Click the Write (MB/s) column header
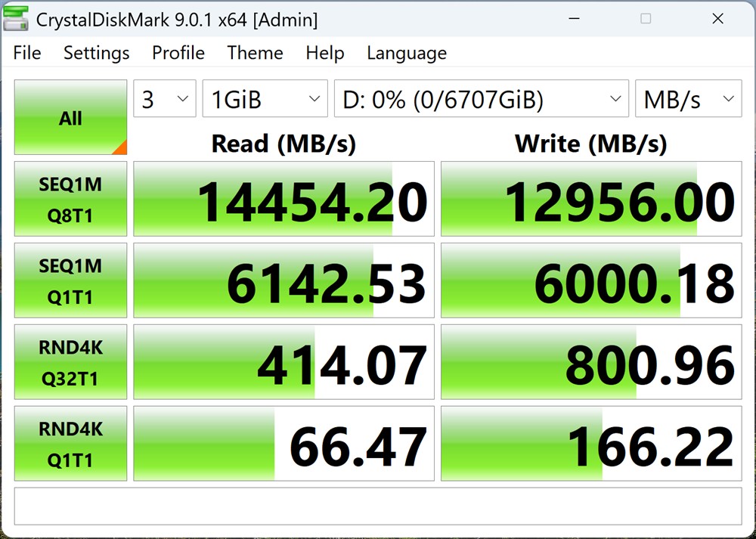 click(591, 144)
